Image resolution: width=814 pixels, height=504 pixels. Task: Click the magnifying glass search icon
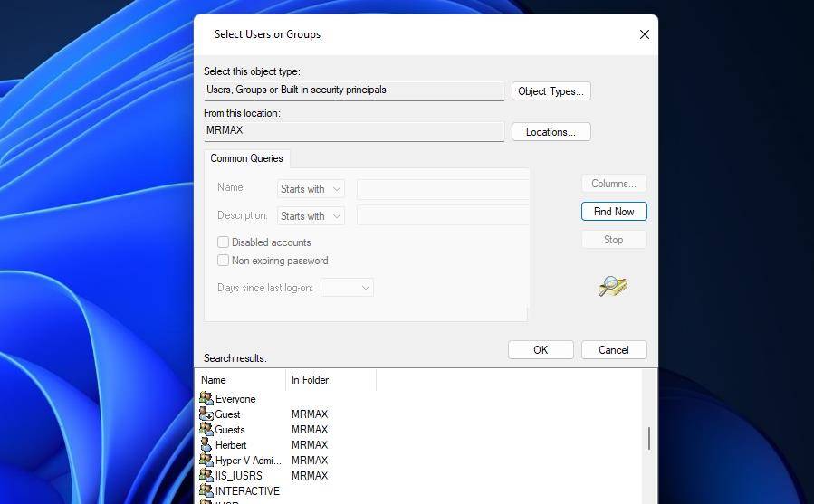click(613, 287)
